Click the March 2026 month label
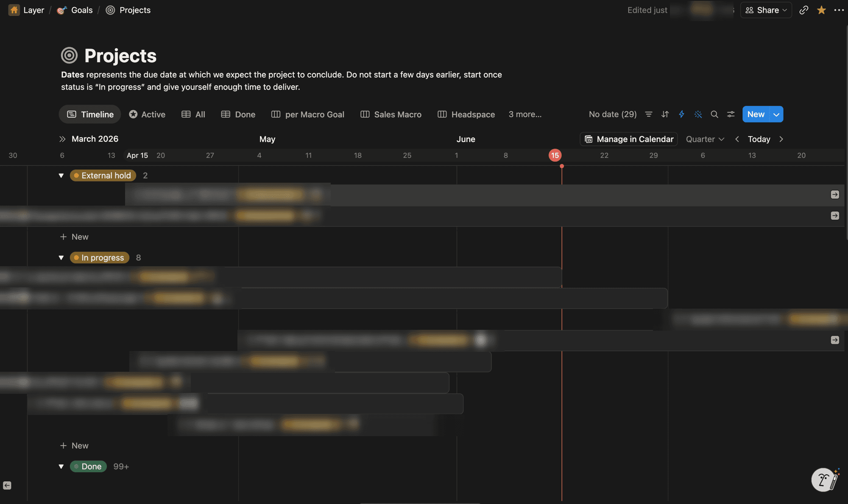This screenshot has width=848, height=504. 95,139
